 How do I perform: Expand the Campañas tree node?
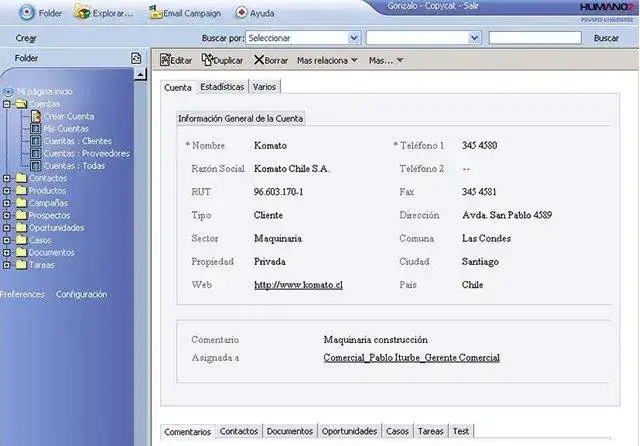click(7, 203)
